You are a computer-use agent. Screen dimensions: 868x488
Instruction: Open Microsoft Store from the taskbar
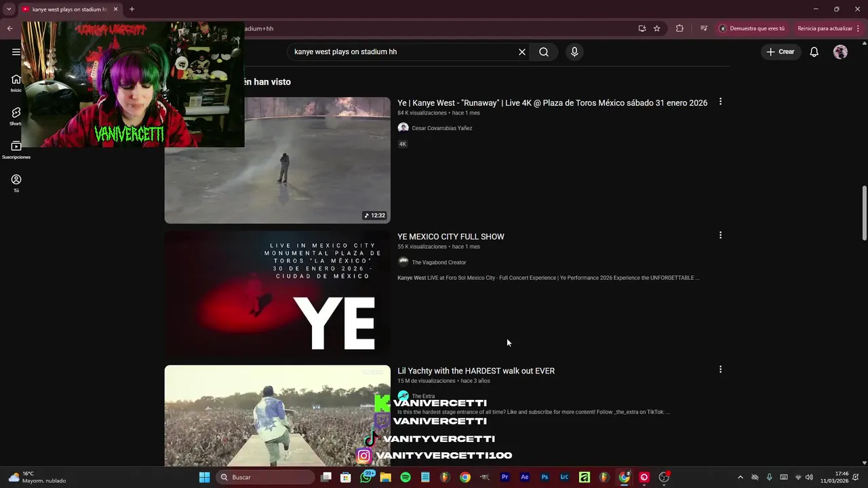pyautogui.click(x=346, y=477)
